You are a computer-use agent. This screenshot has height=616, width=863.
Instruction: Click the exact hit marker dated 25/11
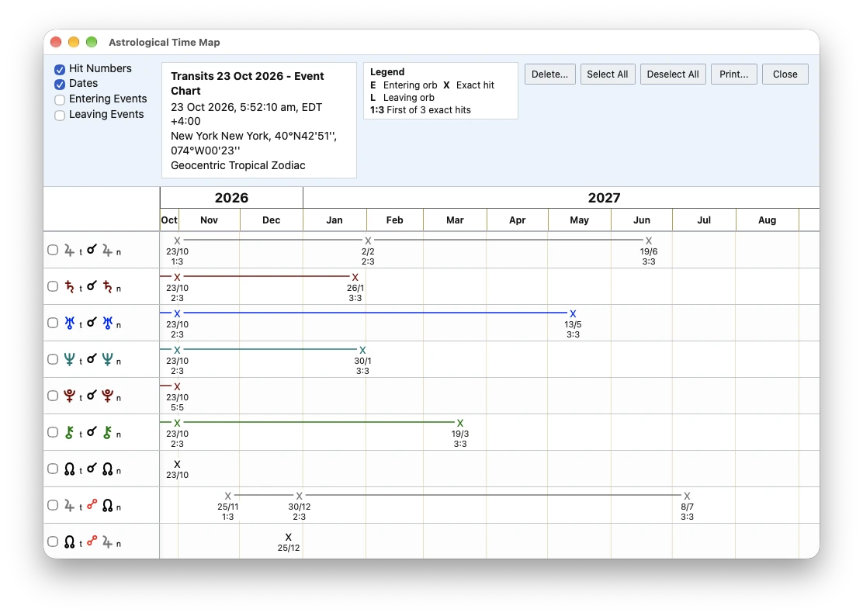point(228,496)
